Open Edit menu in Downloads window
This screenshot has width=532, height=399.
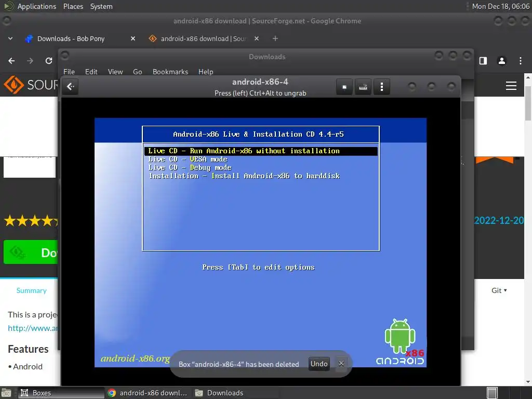tap(91, 72)
